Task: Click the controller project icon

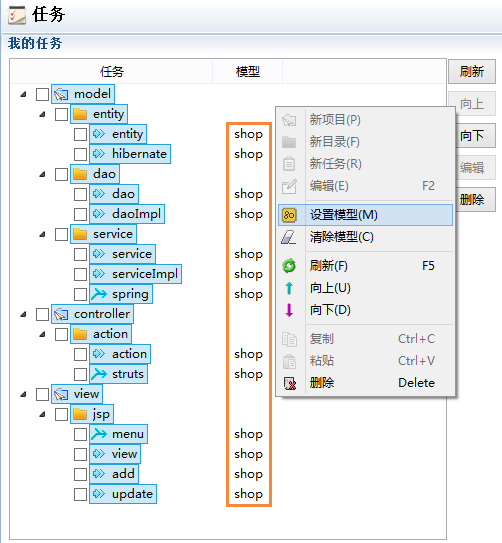Action: click(x=61, y=314)
